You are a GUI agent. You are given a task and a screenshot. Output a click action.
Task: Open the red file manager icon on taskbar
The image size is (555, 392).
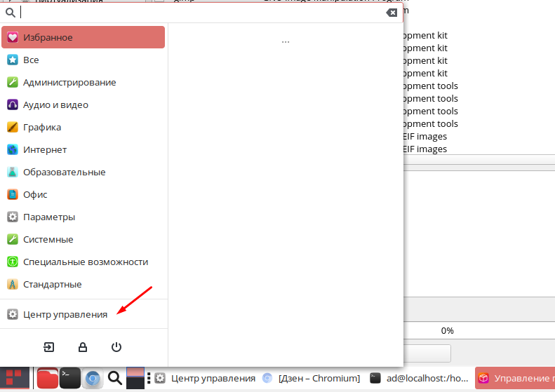click(x=48, y=378)
